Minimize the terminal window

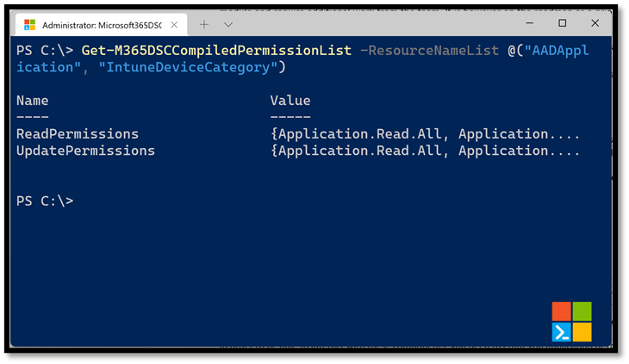click(x=530, y=23)
